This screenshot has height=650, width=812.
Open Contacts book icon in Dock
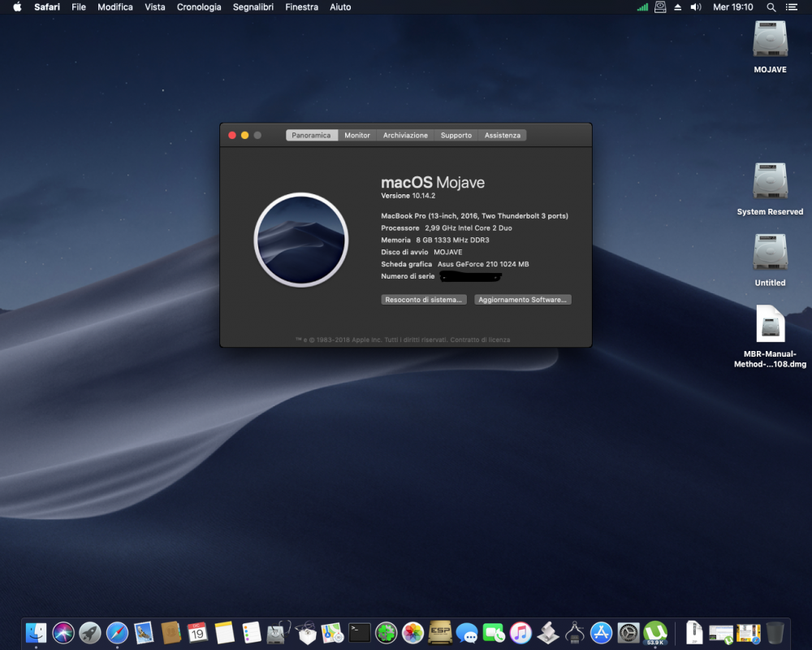(x=171, y=632)
